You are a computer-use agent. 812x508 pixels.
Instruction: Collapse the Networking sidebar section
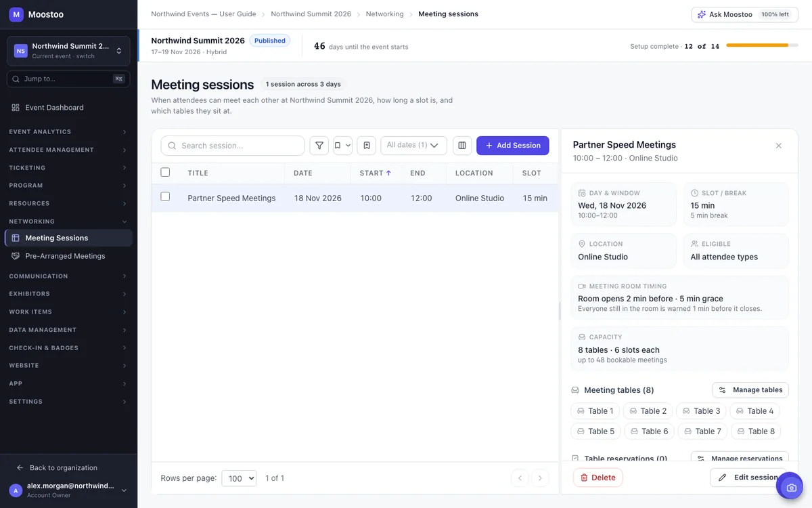pyautogui.click(x=68, y=221)
